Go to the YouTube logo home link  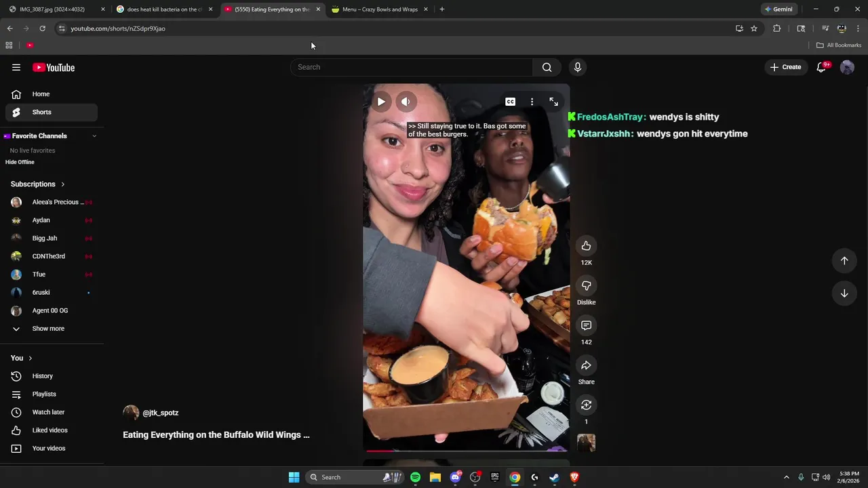tap(54, 67)
